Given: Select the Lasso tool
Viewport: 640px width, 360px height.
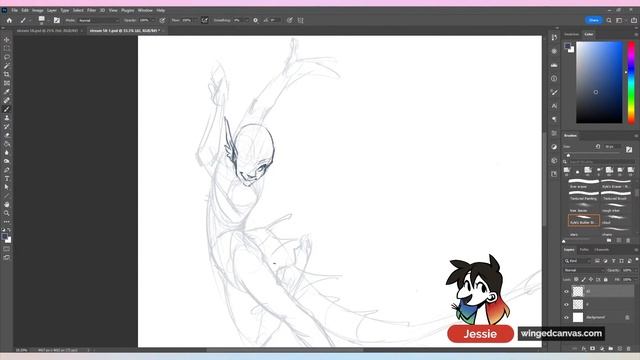Looking at the screenshot, I should pyautogui.click(x=7, y=57).
